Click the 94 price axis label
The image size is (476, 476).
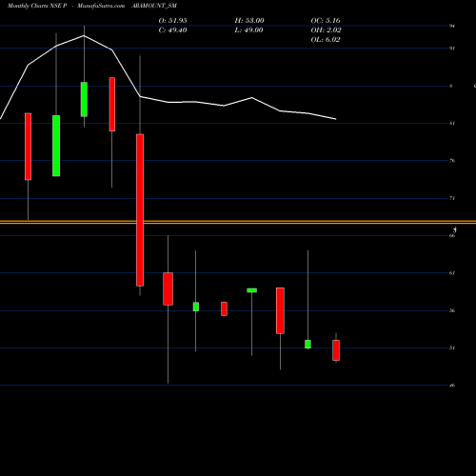(452, 26)
